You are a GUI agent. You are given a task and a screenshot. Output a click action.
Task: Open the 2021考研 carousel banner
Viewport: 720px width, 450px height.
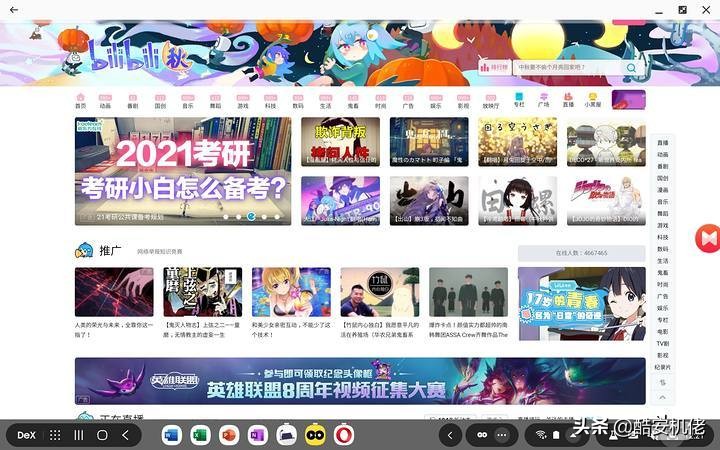pos(183,171)
